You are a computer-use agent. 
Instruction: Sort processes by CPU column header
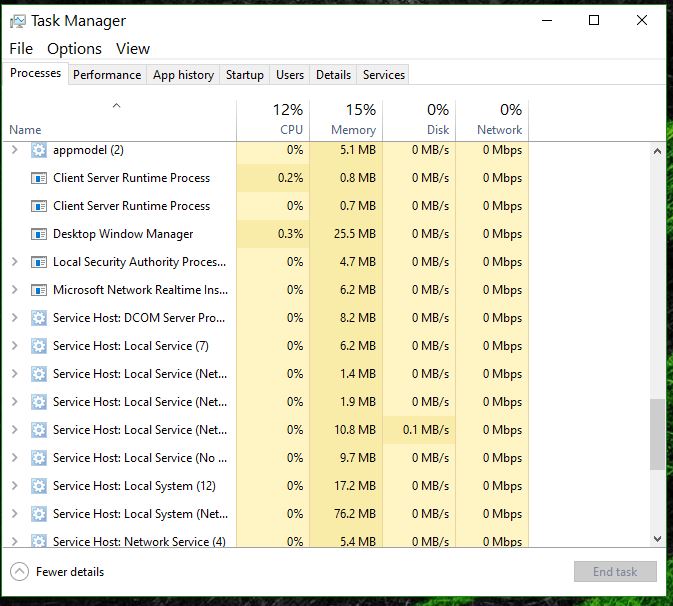(272, 120)
